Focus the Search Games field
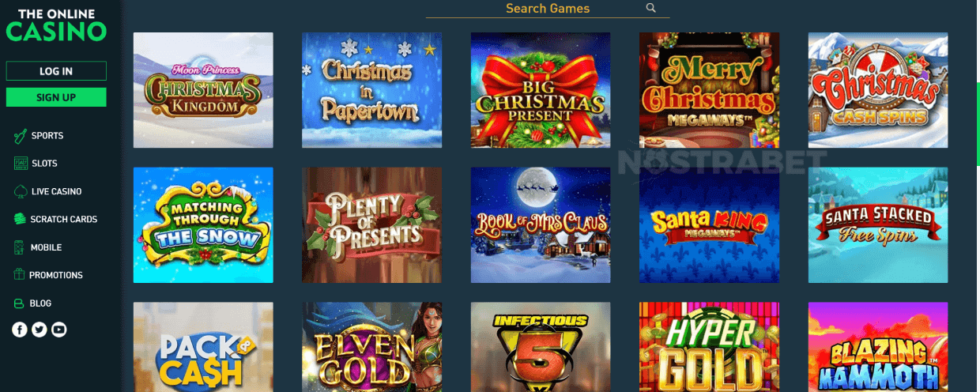 tap(548, 9)
